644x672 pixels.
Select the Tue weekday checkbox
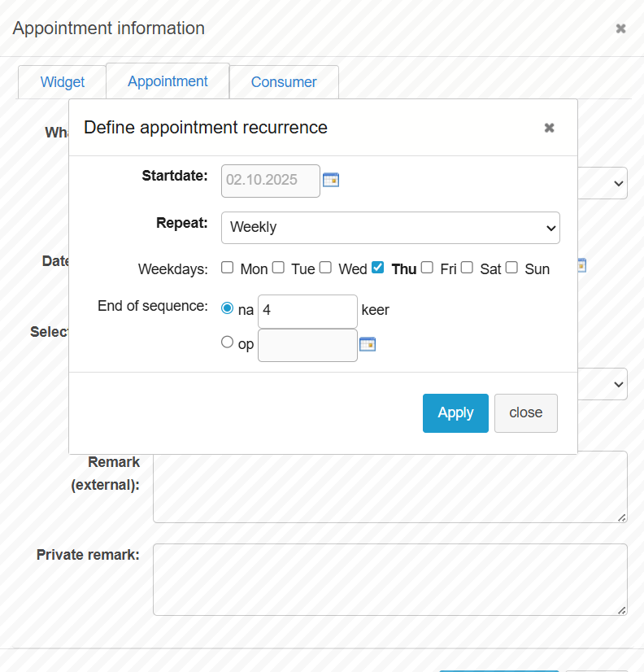(x=278, y=268)
